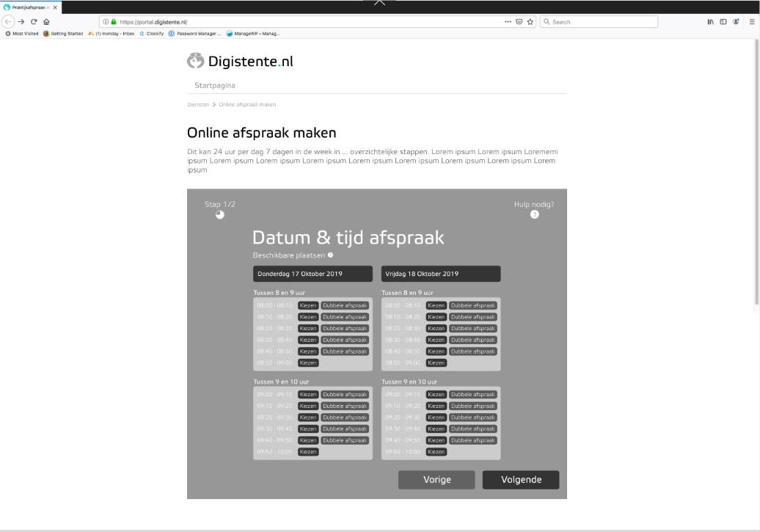Click Kiezen for Vrijdag 09:50 - 10:00
760x532 pixels.
[x=436, y=452]
